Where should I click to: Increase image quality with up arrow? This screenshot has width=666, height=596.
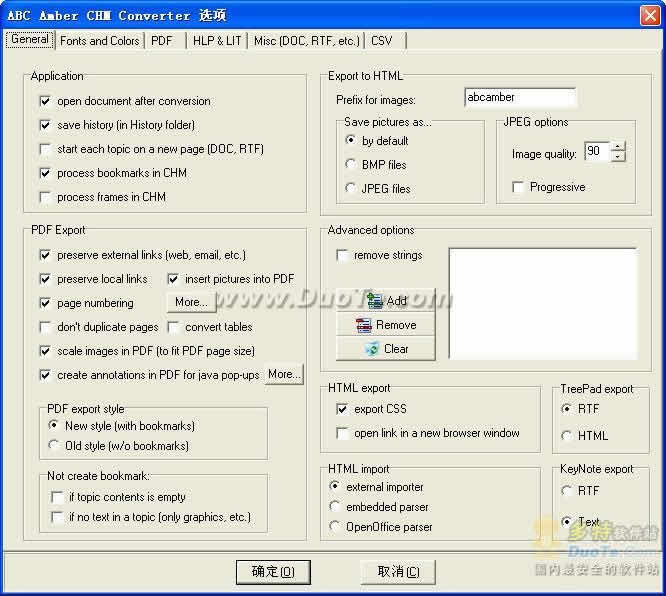point(618,147)
